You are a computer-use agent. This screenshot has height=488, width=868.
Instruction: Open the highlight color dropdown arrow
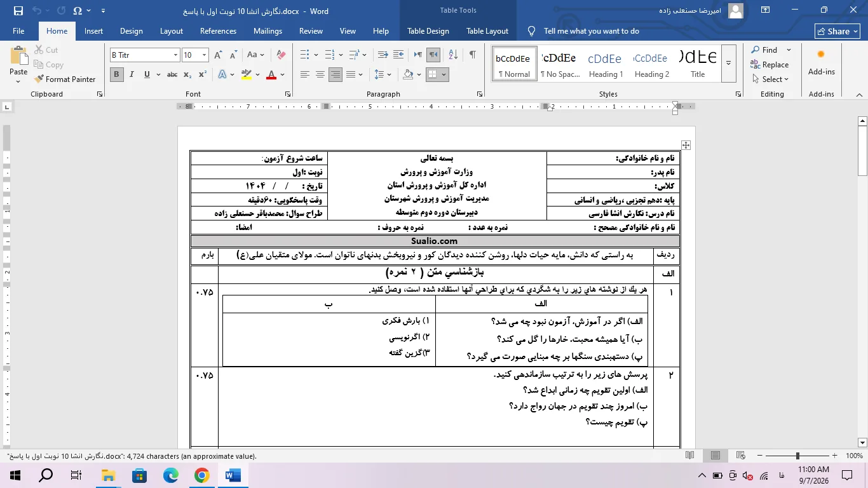(x=258, y=74)
